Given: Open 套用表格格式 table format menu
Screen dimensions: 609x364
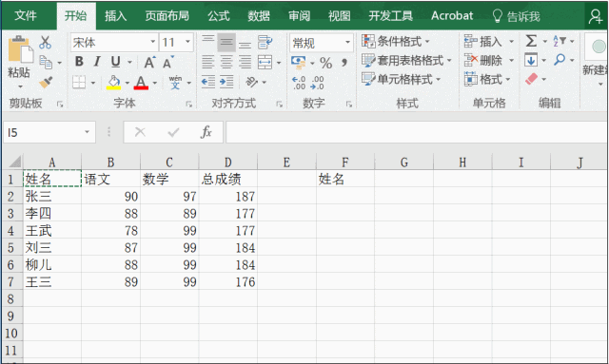Looking at the screenshot, I should 406,60.
